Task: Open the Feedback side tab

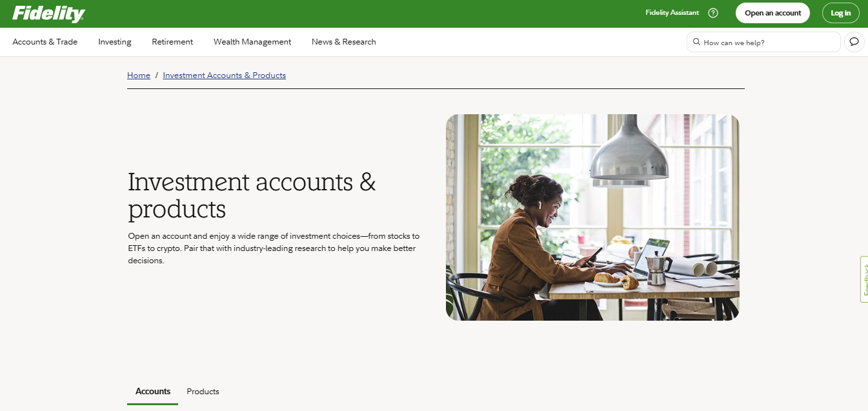Action: [x=864, y=279]
